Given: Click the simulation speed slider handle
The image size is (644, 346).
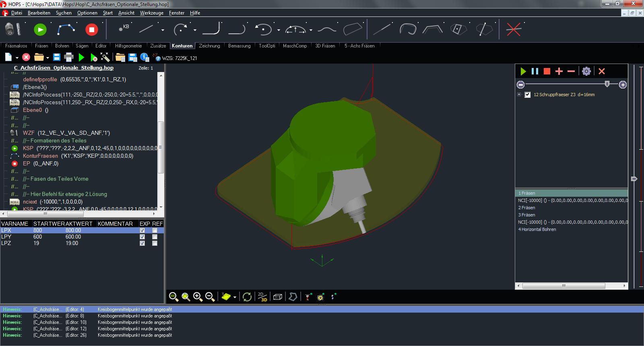Looking at the screenshot, I should pyautogui.click(x=607, y=84).
